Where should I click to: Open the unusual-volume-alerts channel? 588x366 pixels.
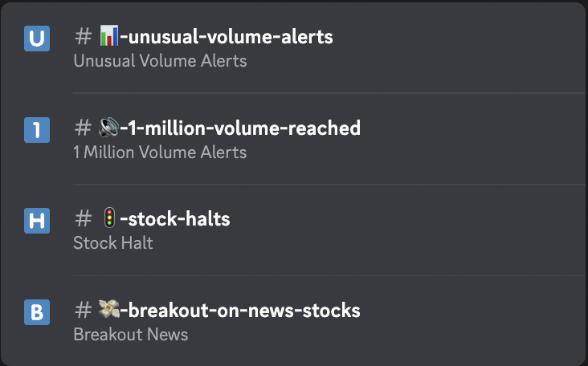click(227, 37)
